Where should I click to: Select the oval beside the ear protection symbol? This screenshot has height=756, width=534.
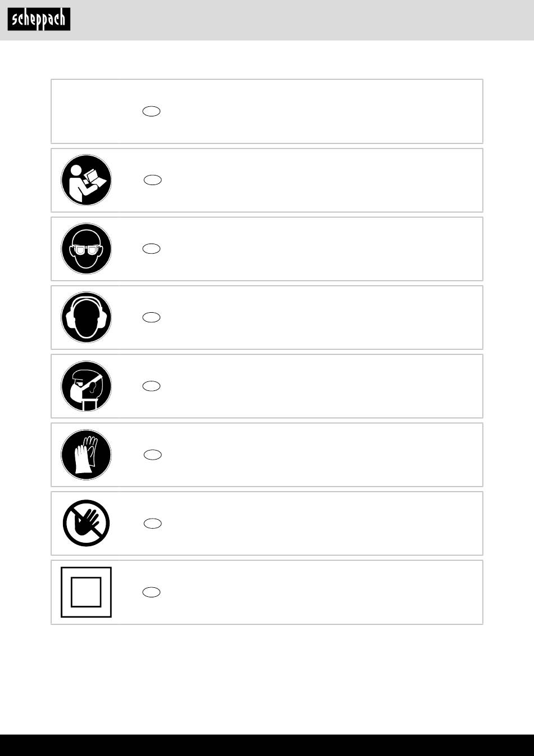coord(152,317)
